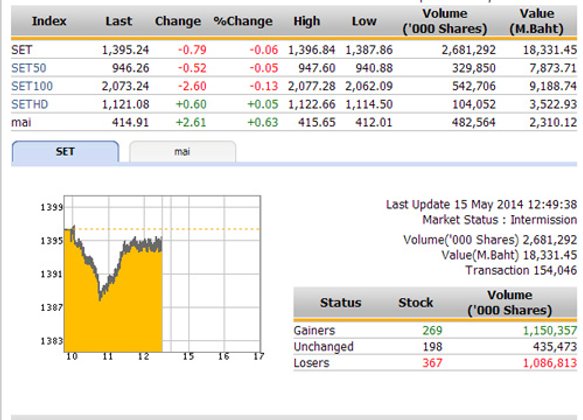
Task: Click the Last Update 15 May 2014 text
Action: pyautogui.click(x=481, y=204)
